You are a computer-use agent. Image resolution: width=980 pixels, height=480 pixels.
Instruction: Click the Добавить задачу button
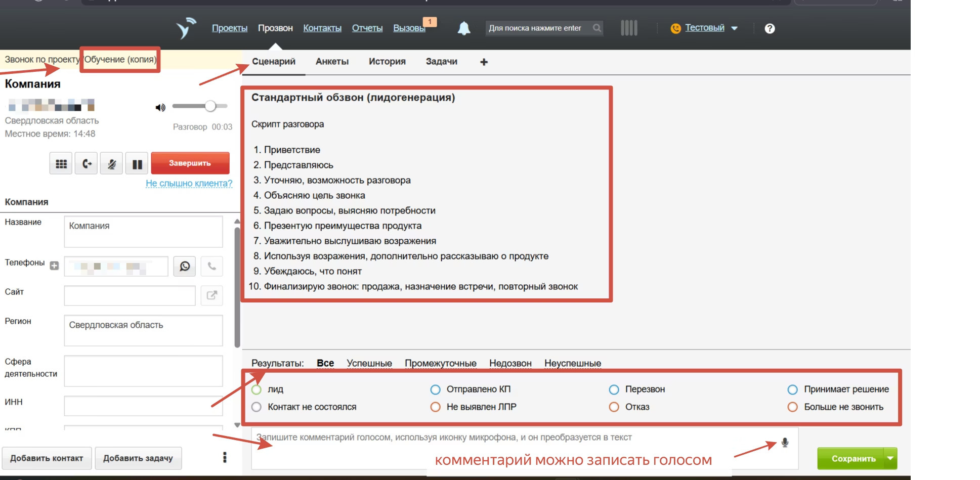point(138,458)
